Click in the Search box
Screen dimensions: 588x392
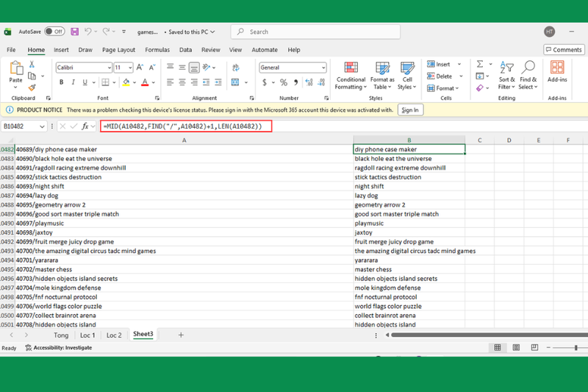click(x=315, y=32)
